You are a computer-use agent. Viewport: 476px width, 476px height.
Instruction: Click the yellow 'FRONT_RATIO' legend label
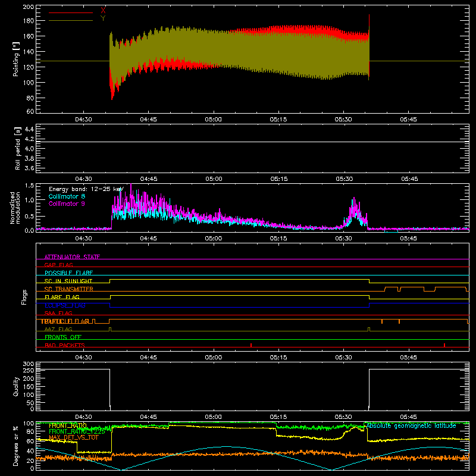[x=68, y=425]
